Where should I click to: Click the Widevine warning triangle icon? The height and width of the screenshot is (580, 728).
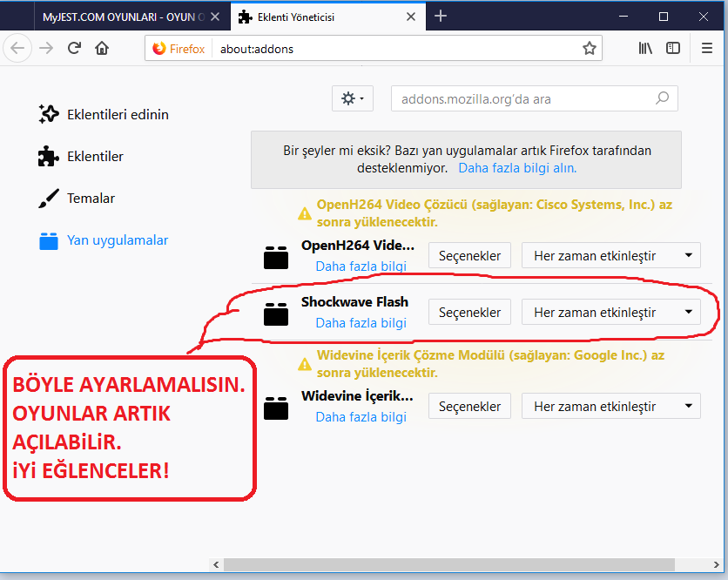click(x=305, y=364)
